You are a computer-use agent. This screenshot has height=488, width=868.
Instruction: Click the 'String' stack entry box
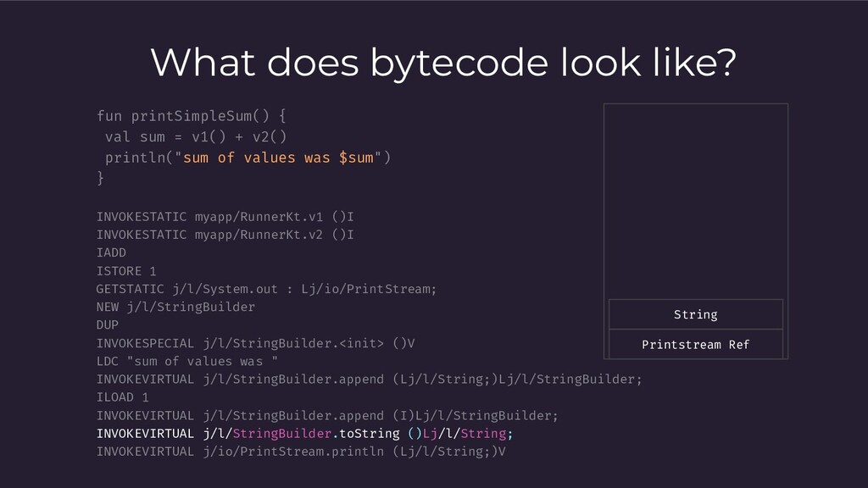696,314
